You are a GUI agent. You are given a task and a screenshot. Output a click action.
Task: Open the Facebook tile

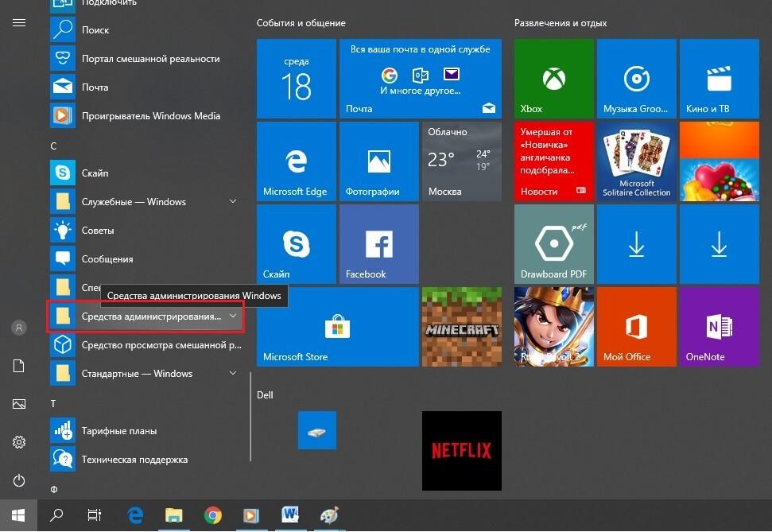(379, 244)
